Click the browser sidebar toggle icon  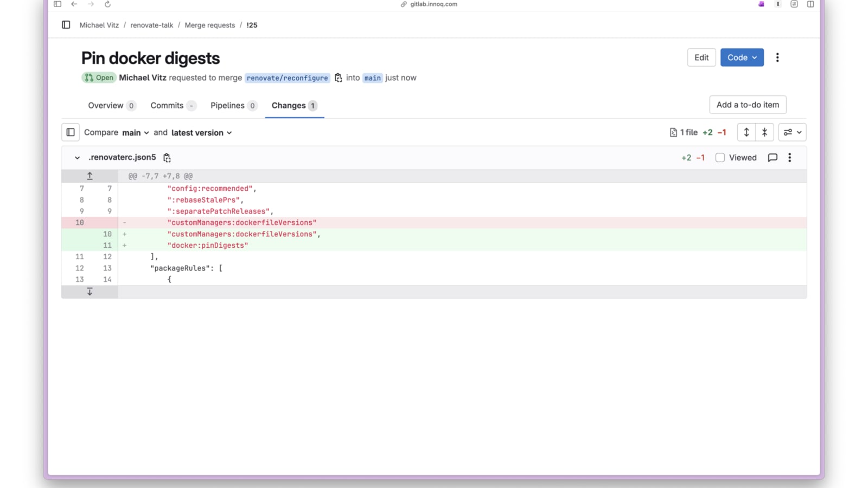(x=58, y=4)
